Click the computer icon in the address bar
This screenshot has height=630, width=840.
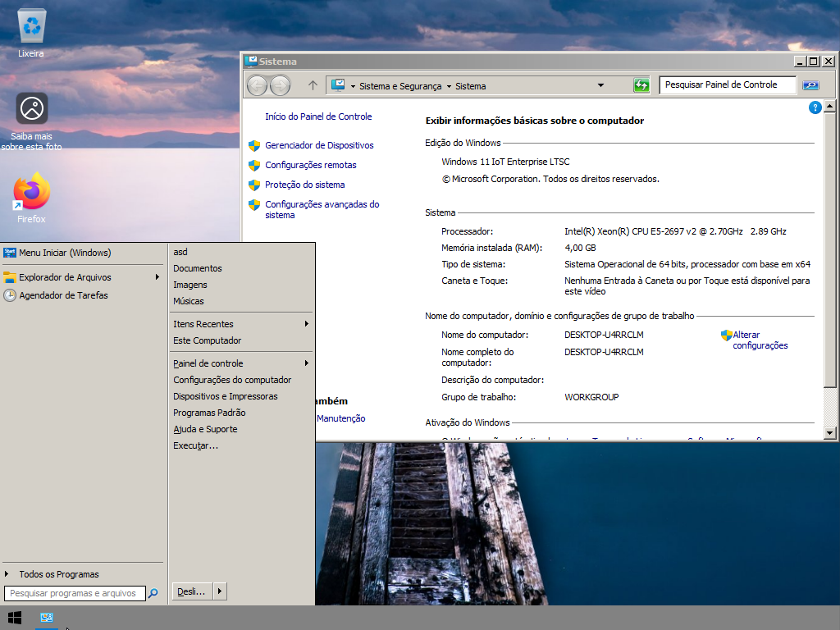[x=337, y=85]
